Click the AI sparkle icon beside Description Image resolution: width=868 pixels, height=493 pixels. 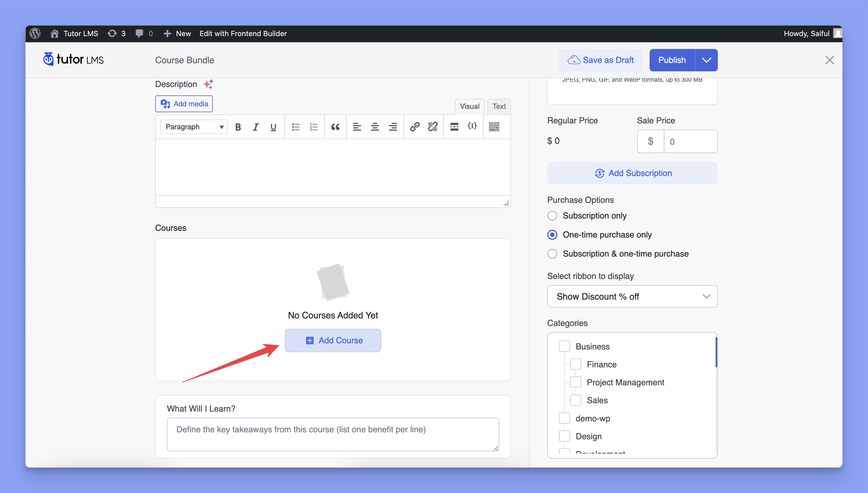tap(208, 84)
